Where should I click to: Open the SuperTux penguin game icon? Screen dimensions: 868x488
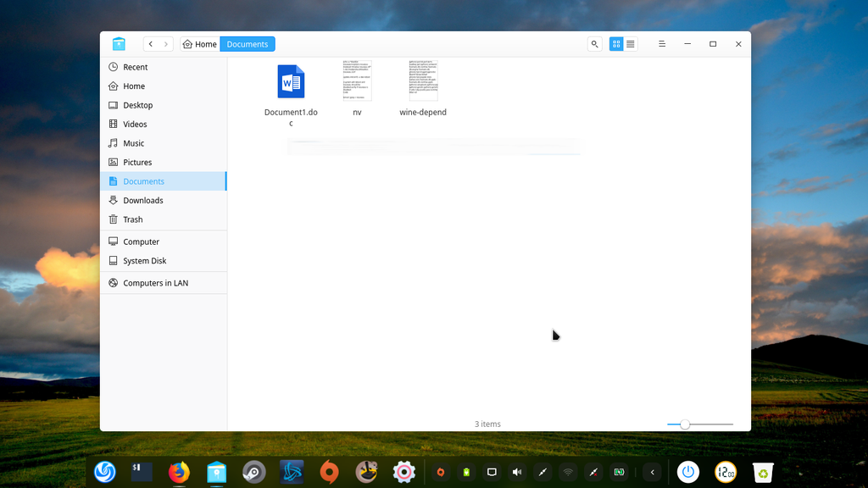[x=366, y=472]
